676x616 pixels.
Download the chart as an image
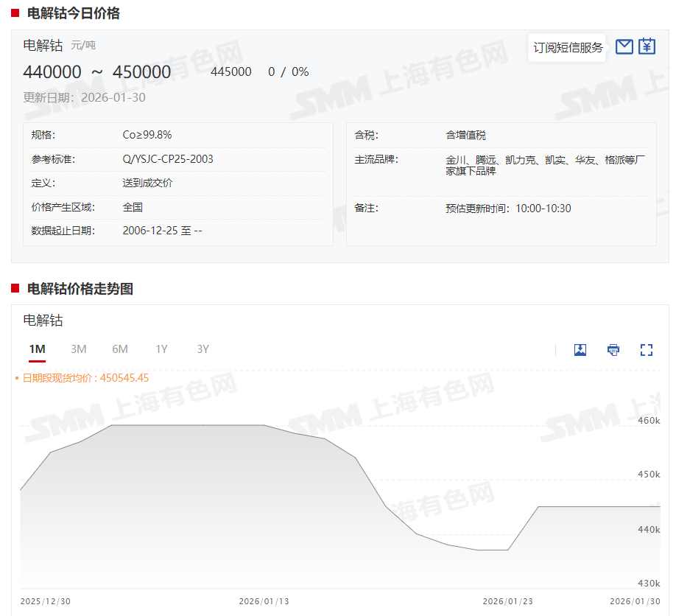(x=580, y=350)
